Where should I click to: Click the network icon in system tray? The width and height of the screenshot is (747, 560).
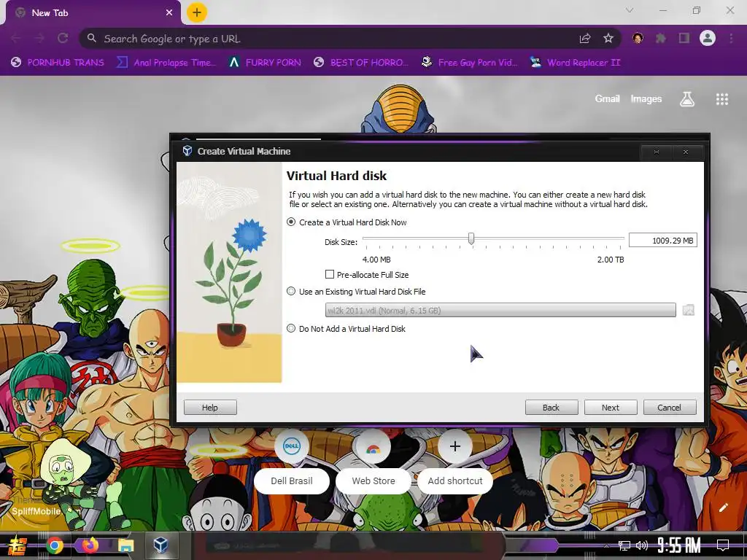(x=624, y=545)
